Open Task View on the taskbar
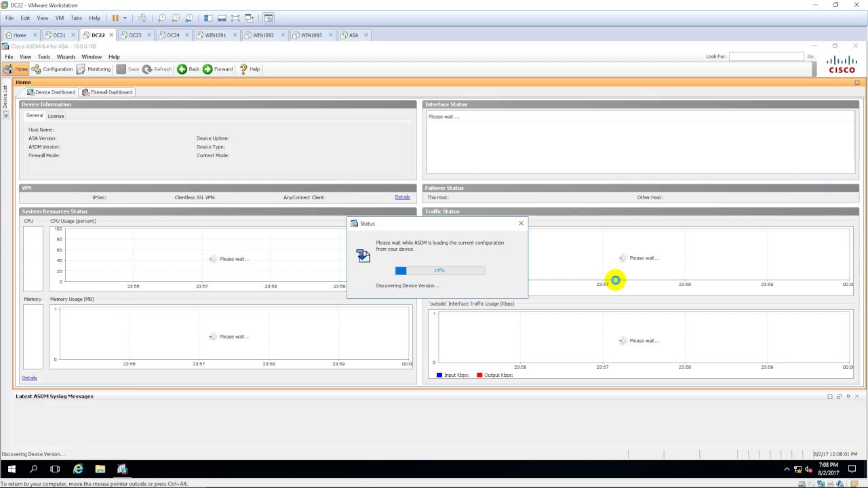Viewport: 868px width, 488px height. (55, 469)
